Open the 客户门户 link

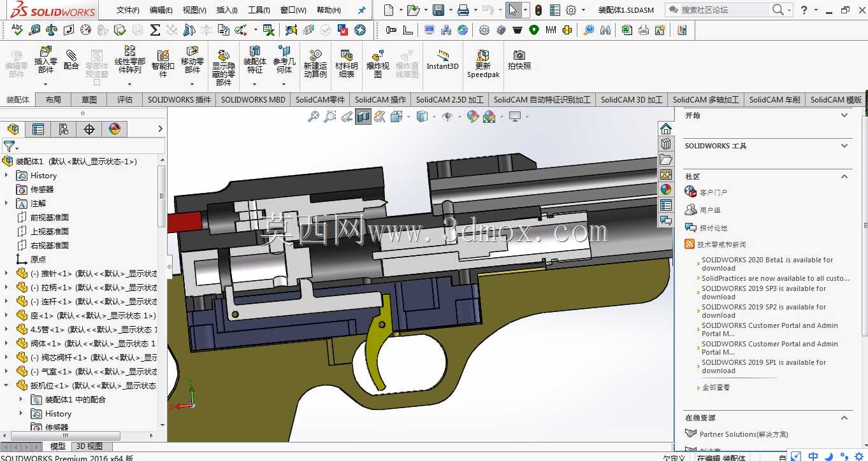coord(713,192)
